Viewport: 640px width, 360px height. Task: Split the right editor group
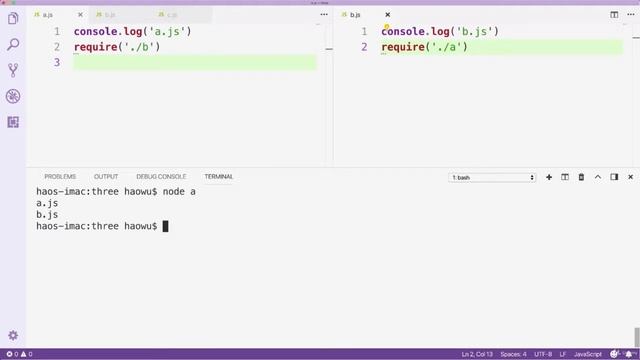[x=614, y=15]
